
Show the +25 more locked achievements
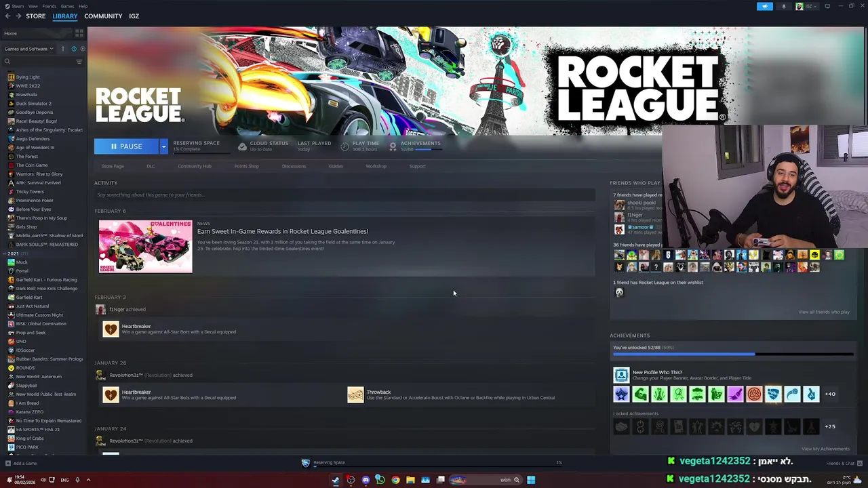[x=830, y=426]
